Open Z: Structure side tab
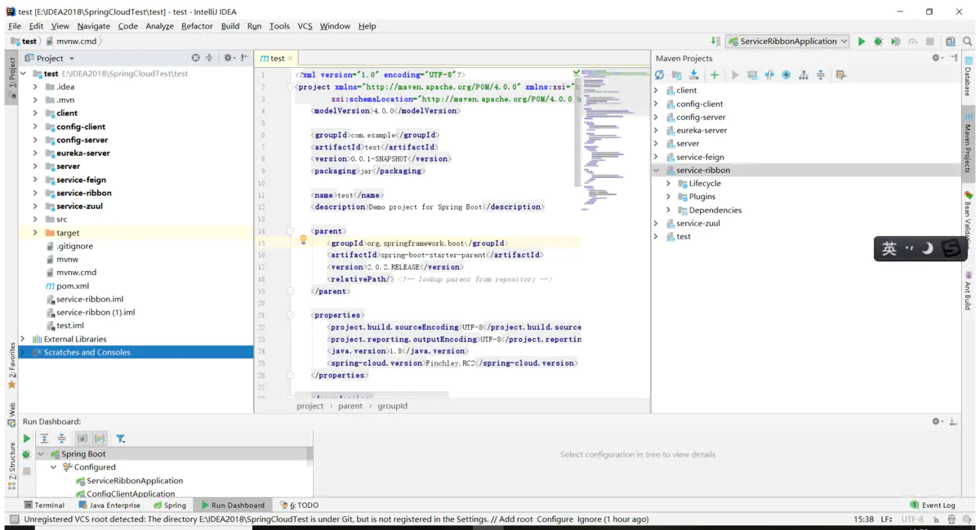This screenshot has width=980, height=530. point(11,465)
